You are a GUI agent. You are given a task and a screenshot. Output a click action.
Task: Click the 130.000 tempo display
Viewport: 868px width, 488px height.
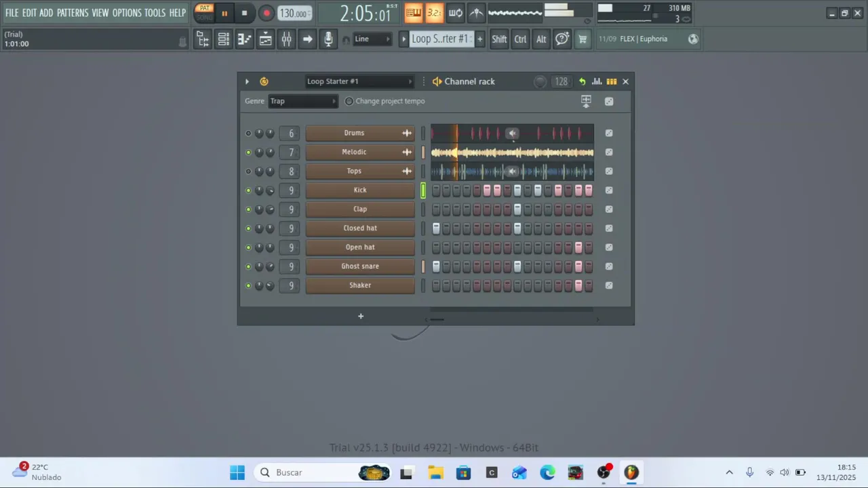click(295, 13)
